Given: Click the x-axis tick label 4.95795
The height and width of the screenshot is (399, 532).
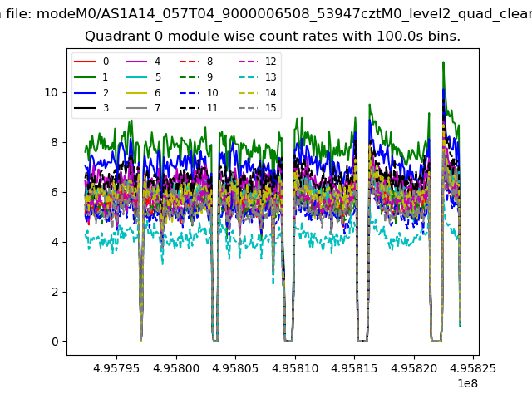Looking at the screenshot, I should [116, 367].
